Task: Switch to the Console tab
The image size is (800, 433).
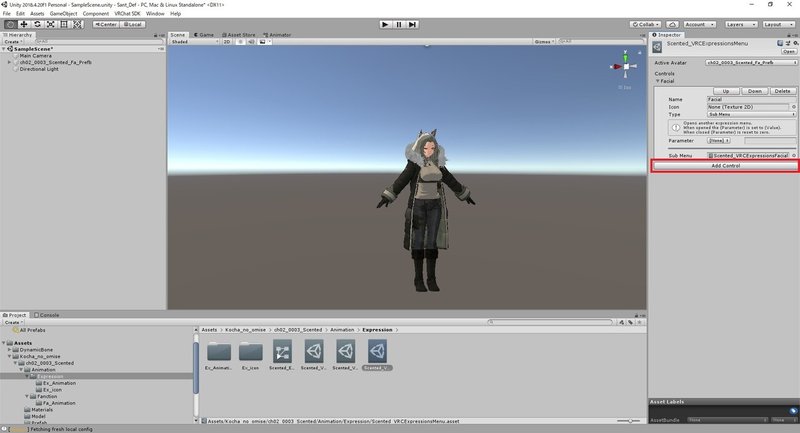Action: tap(46, 315)
